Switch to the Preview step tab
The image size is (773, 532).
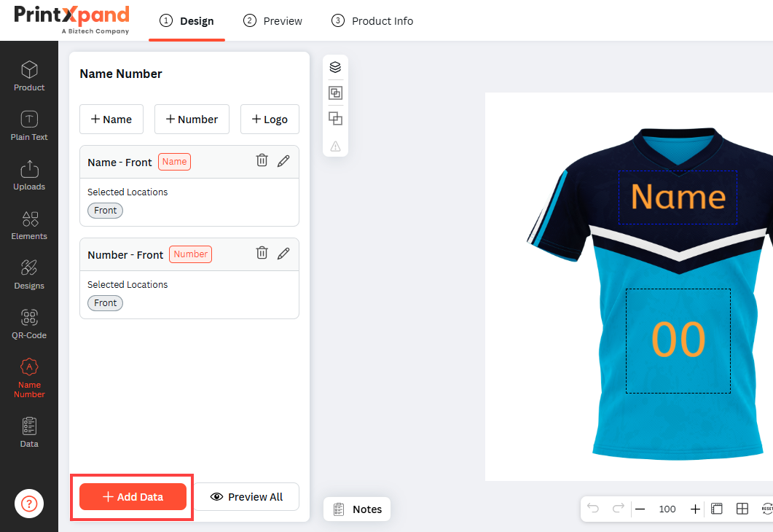click(272, 20)
